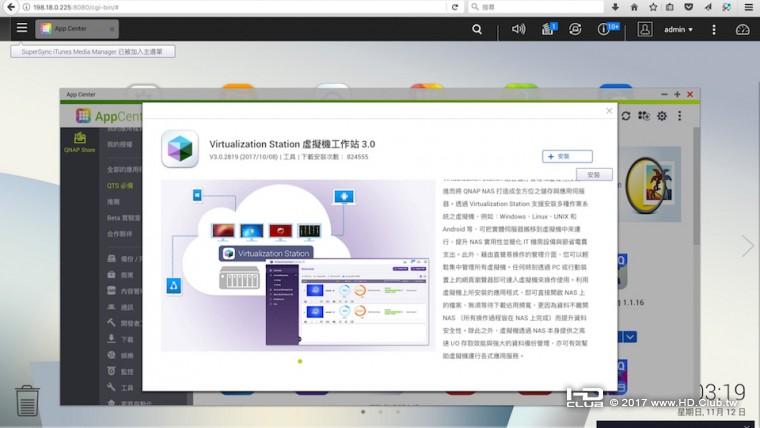Click the paper-plane send icon in Firefox
Screen dimensions: 760x428
pos(708,7)
